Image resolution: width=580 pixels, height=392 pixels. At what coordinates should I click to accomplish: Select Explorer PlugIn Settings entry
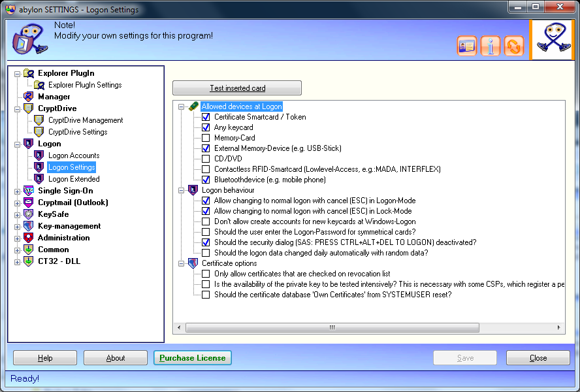coord(85,85)
